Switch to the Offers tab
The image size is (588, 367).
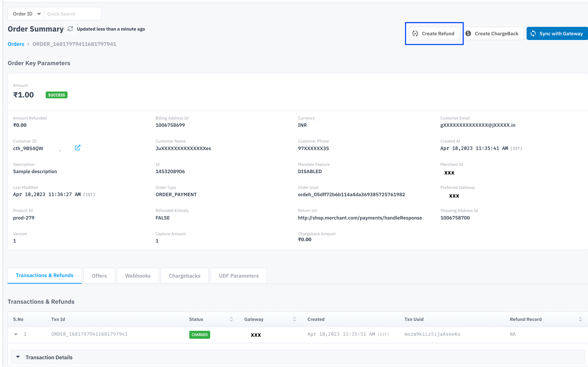pos(99,276)
